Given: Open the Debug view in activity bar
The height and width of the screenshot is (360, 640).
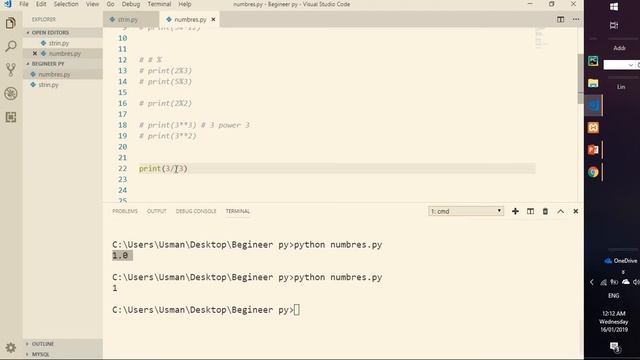Looking at the screenshot, I should pos(11,93).
